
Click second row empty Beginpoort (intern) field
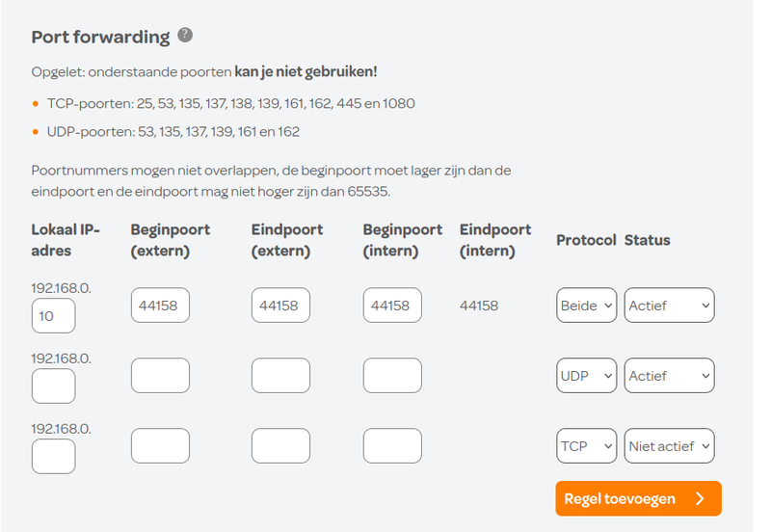click(392, 376)
